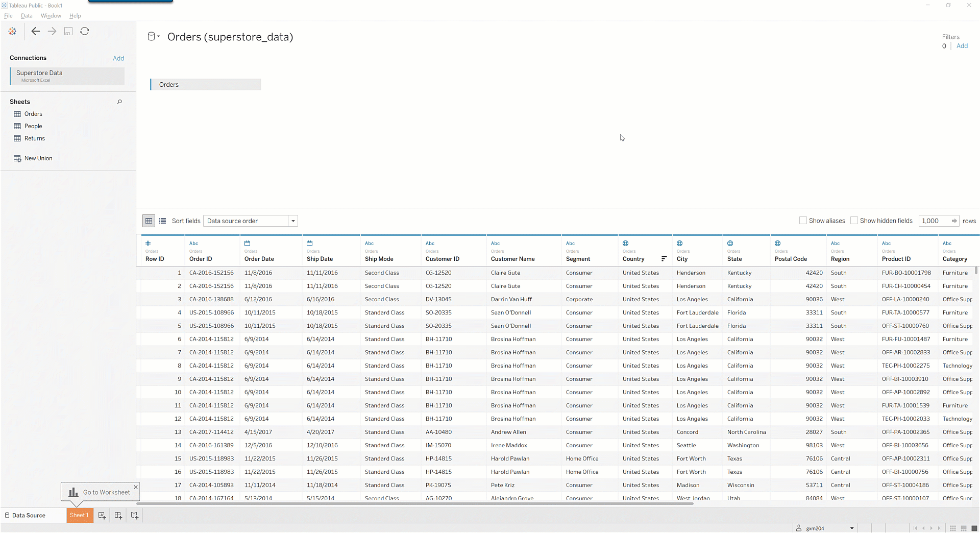Click the rows count input field

[x=934, y=221]
